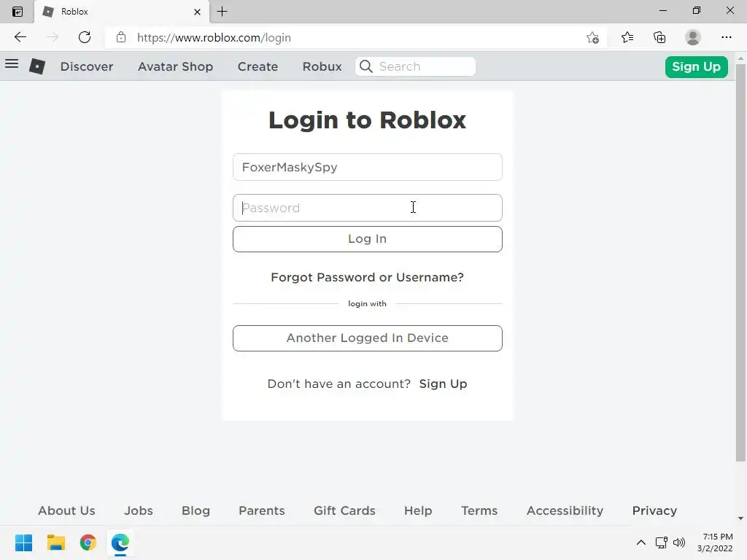This screenshot has height=560, width=747.
Task: Click the browser forward arrow
Action: click(53, 37)
